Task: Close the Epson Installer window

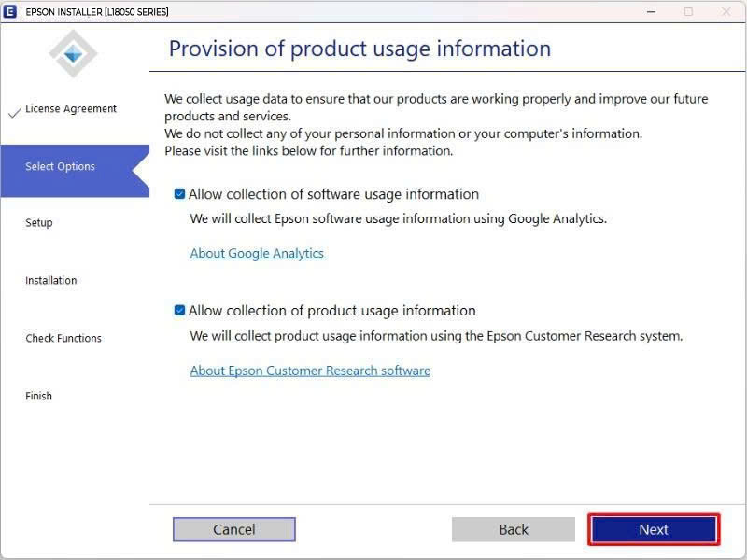Action: tap(726, 11)
